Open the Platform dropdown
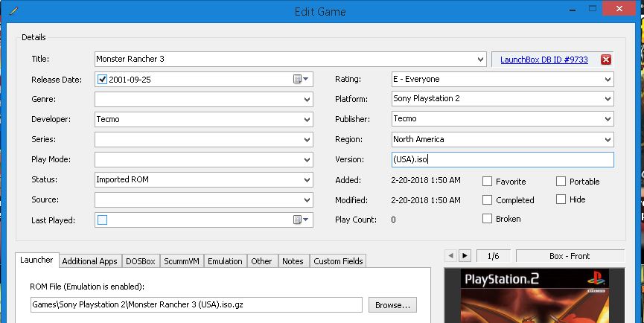The image size is (644, 323). 608,99
